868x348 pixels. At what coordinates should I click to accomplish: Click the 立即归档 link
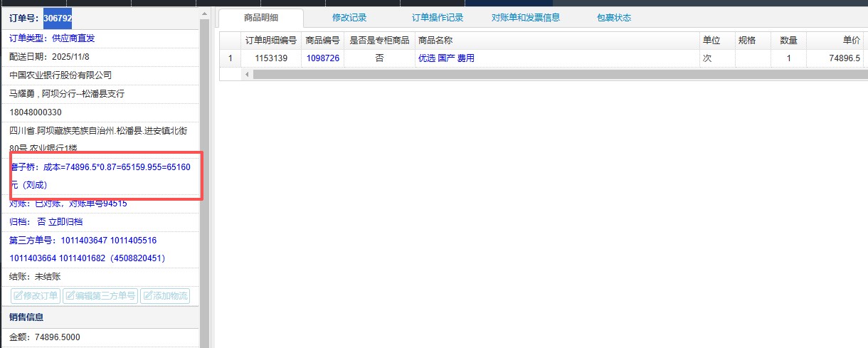click(x=65, y=221)
